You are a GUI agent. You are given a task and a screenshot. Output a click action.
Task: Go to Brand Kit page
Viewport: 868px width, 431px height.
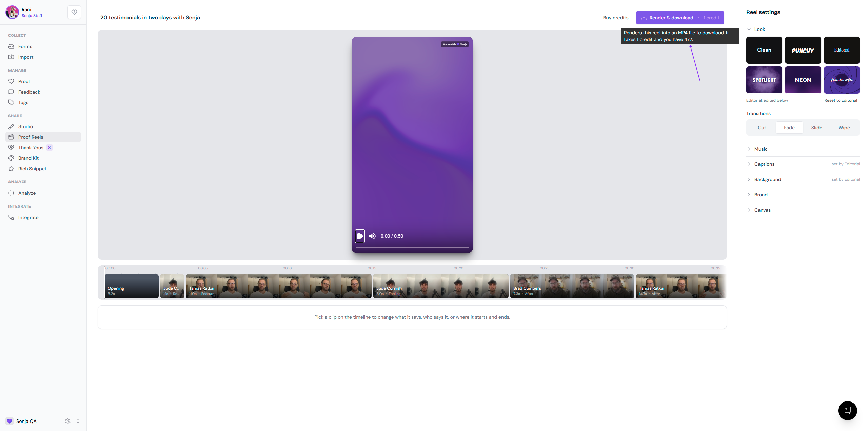43,158
